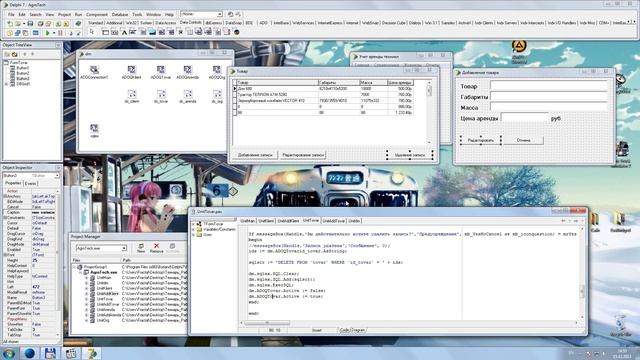
Task: Click the Цена аренды input field
Action: pos(524,118)
